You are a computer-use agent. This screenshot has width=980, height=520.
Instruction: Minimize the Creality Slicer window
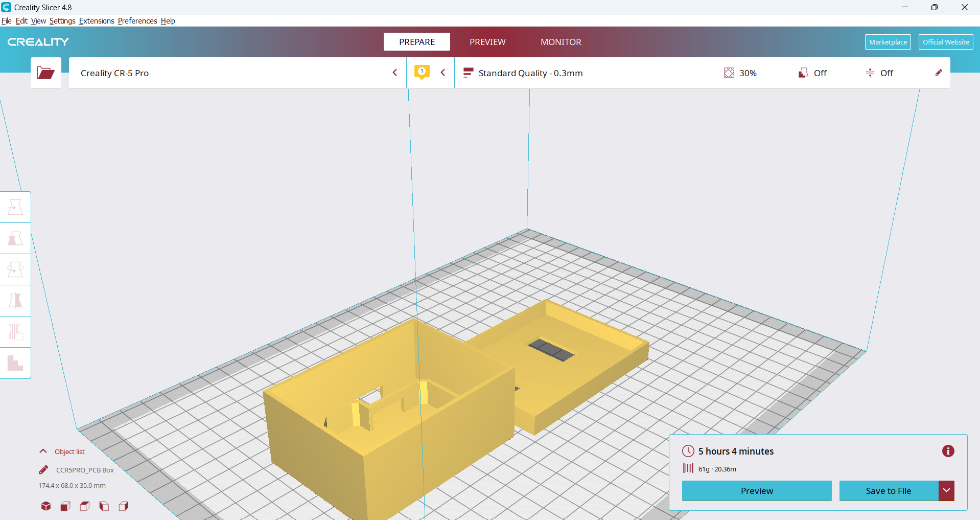[x=905, y=7]
